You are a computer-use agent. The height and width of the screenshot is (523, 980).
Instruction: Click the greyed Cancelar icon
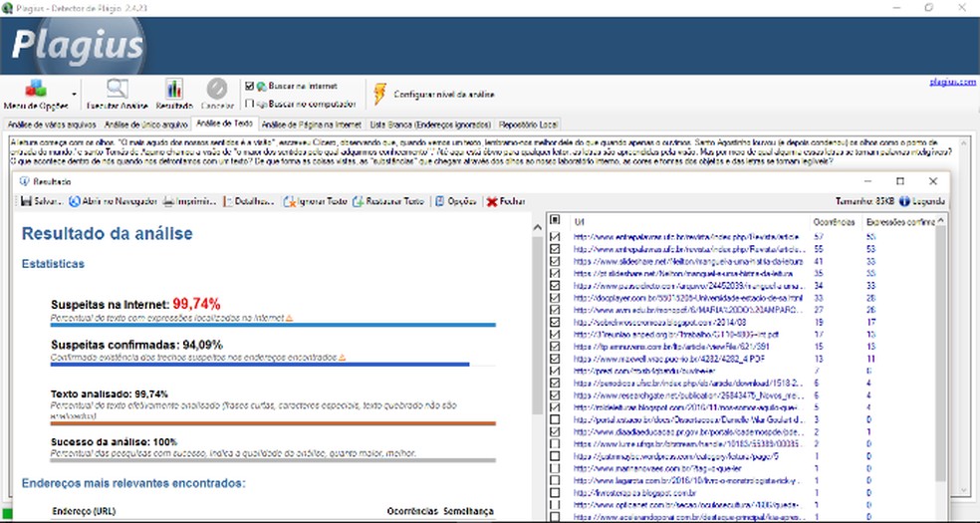coord(217,89)
